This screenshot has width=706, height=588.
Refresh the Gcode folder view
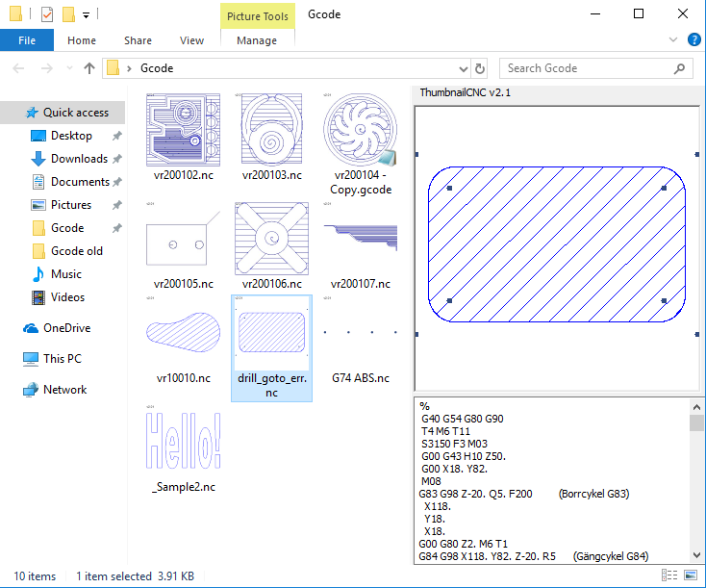tap(480, 68)
